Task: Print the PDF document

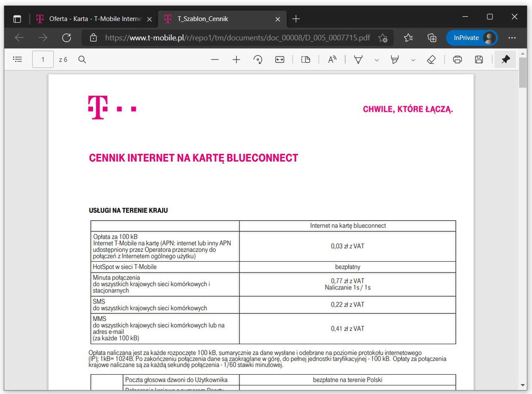Action: pyautogui.click(x=458, y=60)
